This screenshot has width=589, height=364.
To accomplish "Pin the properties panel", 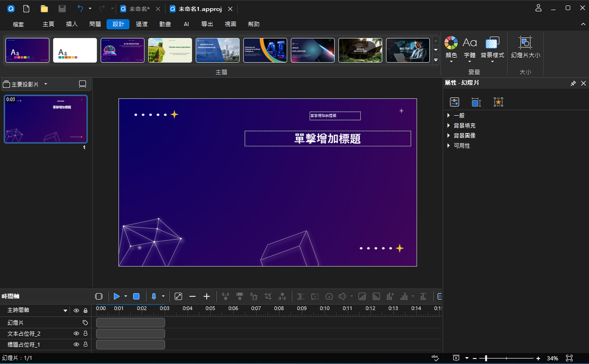I will pyautogui.click(x=573, y=83).
